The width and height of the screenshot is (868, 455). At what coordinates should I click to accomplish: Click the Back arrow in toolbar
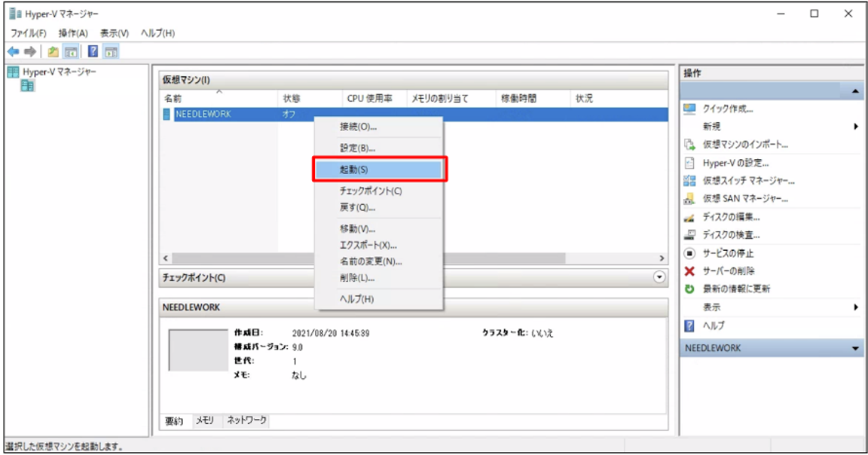tap(14, 51)
